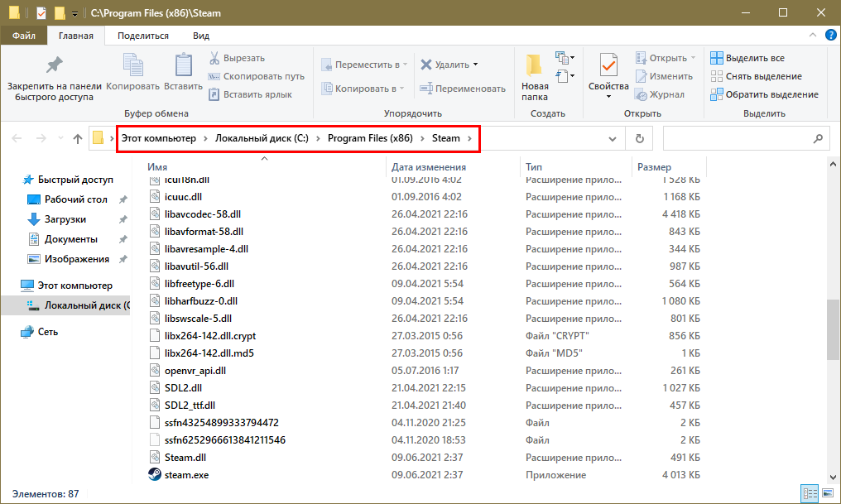This screenshot has height=504, width=841.
Task: Open the Файл menu tab
Action: click(23, 36)
